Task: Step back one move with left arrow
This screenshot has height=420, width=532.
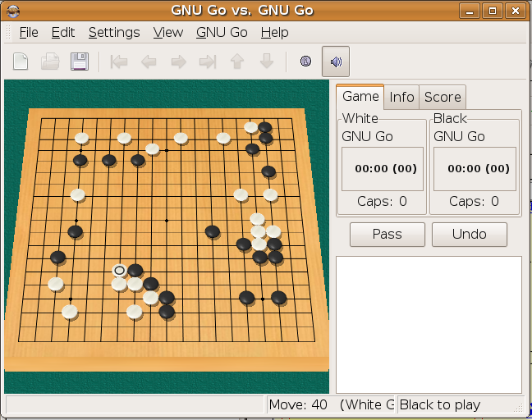Action: pyautogui.click(x=149, y=62)
